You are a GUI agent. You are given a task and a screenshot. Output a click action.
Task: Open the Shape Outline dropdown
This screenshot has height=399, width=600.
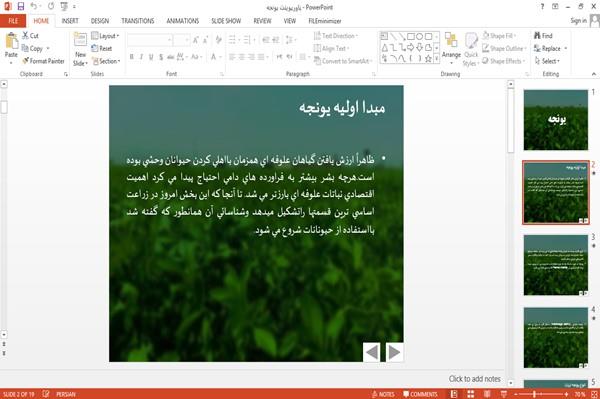point(504,48)
